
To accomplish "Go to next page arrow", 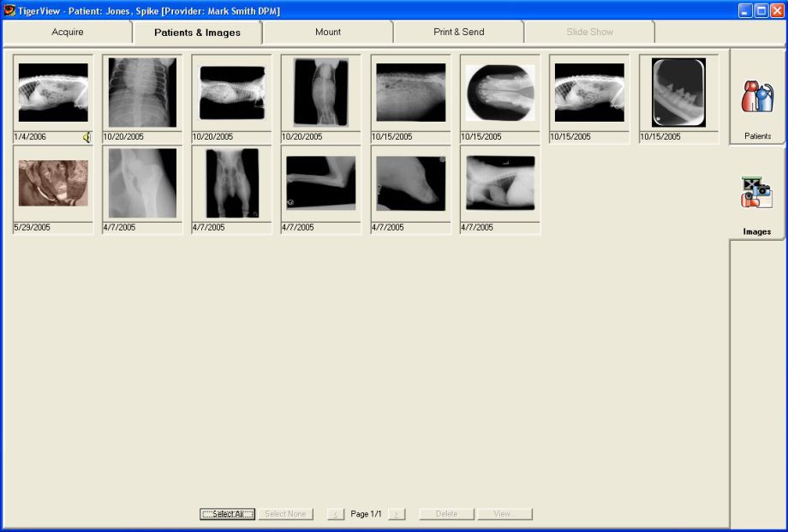I will [x=397, y=514].
